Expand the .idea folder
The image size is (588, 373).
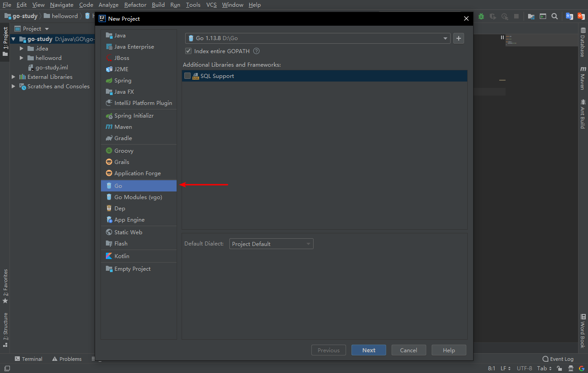[22, 49]
